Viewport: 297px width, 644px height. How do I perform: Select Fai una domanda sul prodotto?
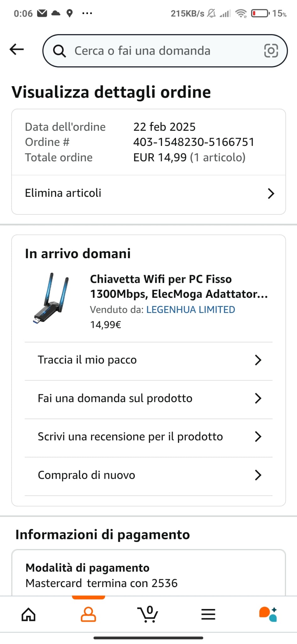pos(149,398)
